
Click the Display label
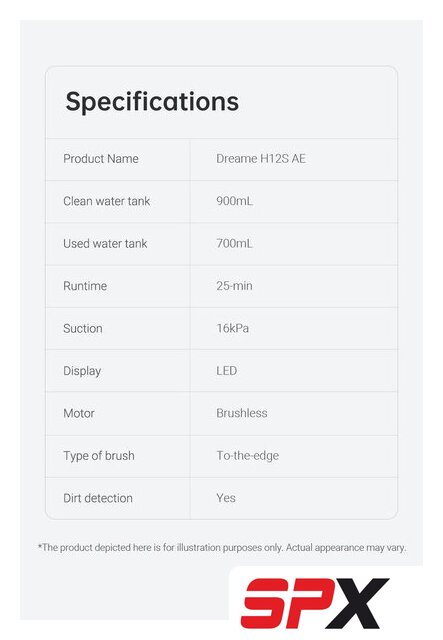(82, 371)
